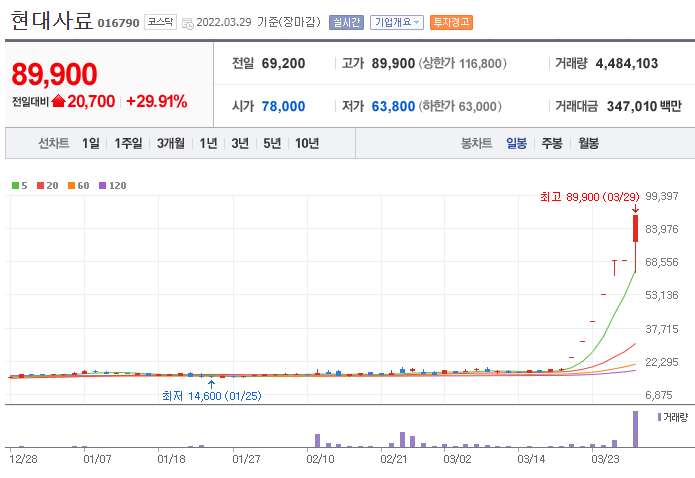Image resolution: width=695 pixels, height=478 pixels.
Task: Click the 최고 89,900 (03/29) marker
Action: coord(590,197)
